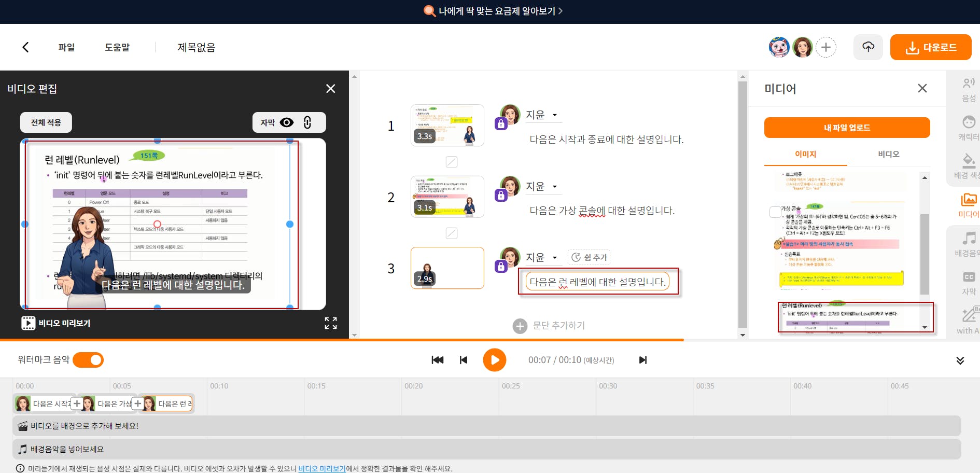Screen dimensions: 980x473
Task: Select the scene 3 thumbnail labeled 2.9s
Action: coord(447,268)
